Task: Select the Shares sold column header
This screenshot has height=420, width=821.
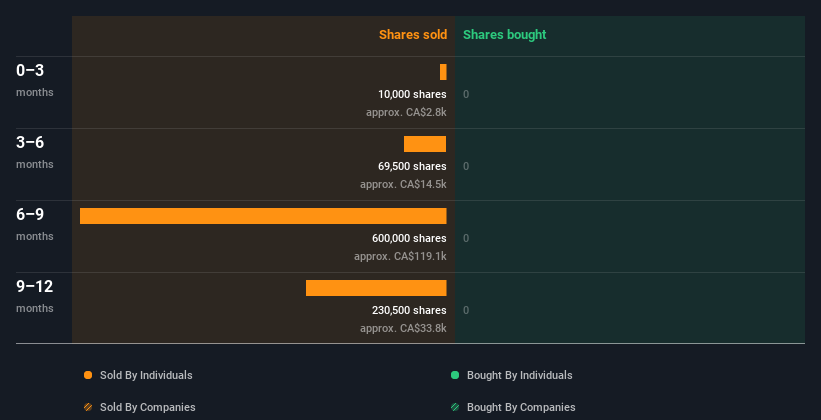Action: click(413, 35)
